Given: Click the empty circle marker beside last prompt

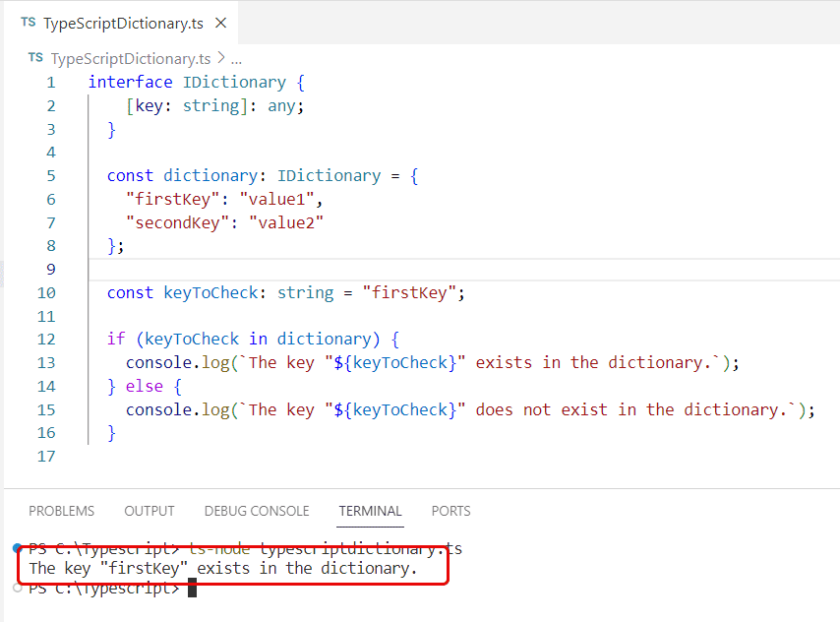Looking at the screenshot, I should [17, 588].
